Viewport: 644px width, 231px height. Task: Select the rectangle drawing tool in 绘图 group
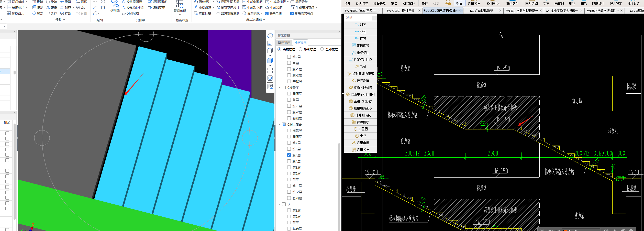(103, 8)
